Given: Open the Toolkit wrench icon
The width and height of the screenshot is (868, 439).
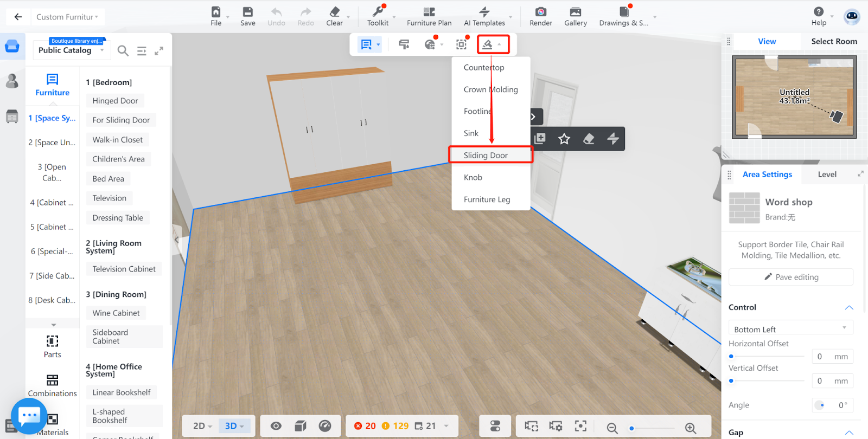Looking at the screenshot, I should click(x=378, y=12).
